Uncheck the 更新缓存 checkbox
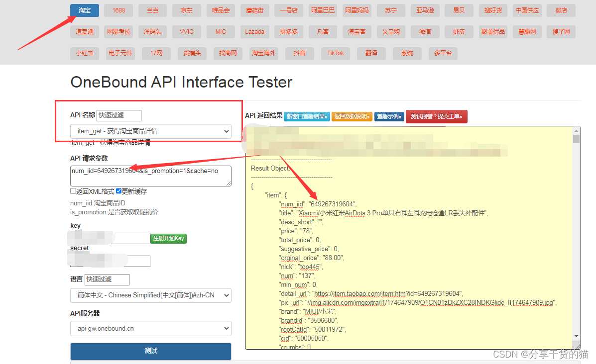The height and width of the screenshot is (364, 596). click(x=119, y=191)
